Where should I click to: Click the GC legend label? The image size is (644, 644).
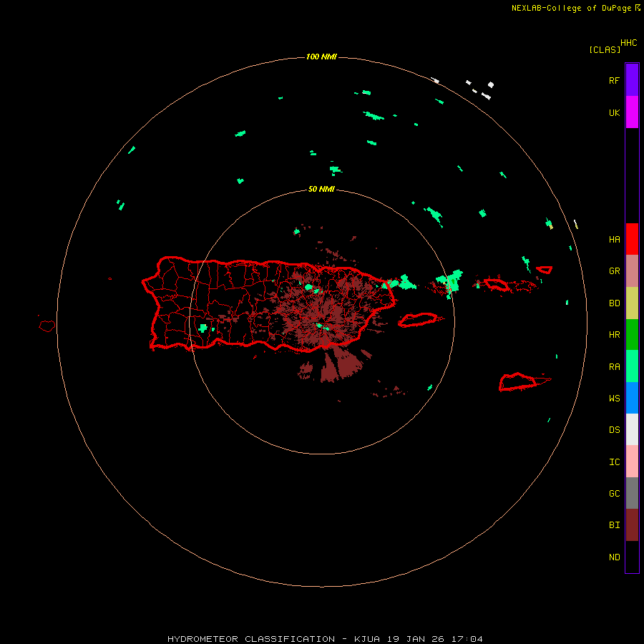(614, 494)
